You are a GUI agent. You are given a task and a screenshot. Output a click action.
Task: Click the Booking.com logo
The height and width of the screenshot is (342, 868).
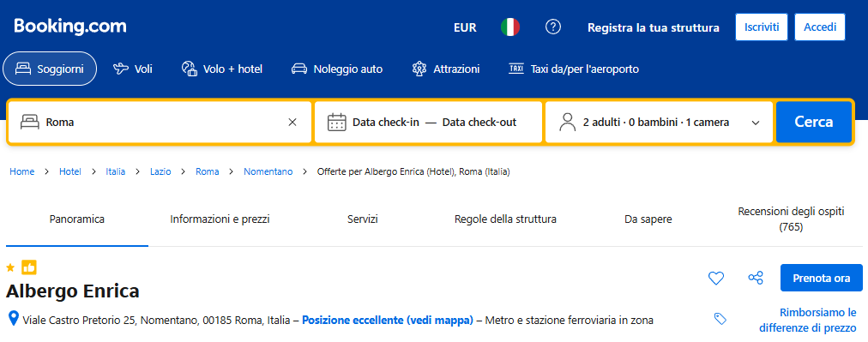click(x=70, y=27)
